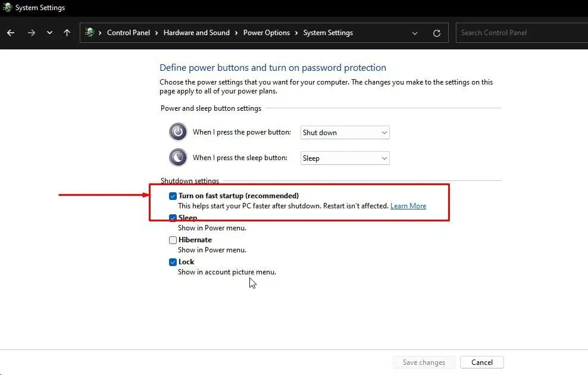Navigate to Power Options breadcrumb
The image size is (588, 375).
point(266,33)
